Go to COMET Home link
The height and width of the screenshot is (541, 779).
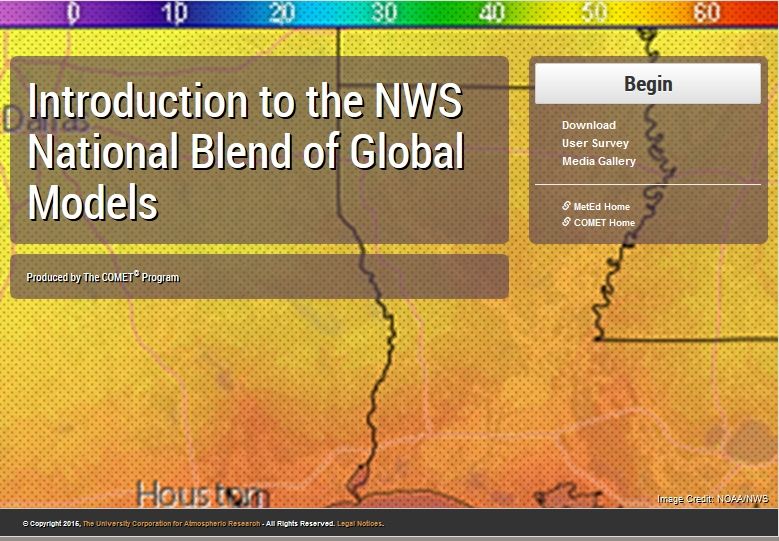pyautogui.click(x=604, y=223)
